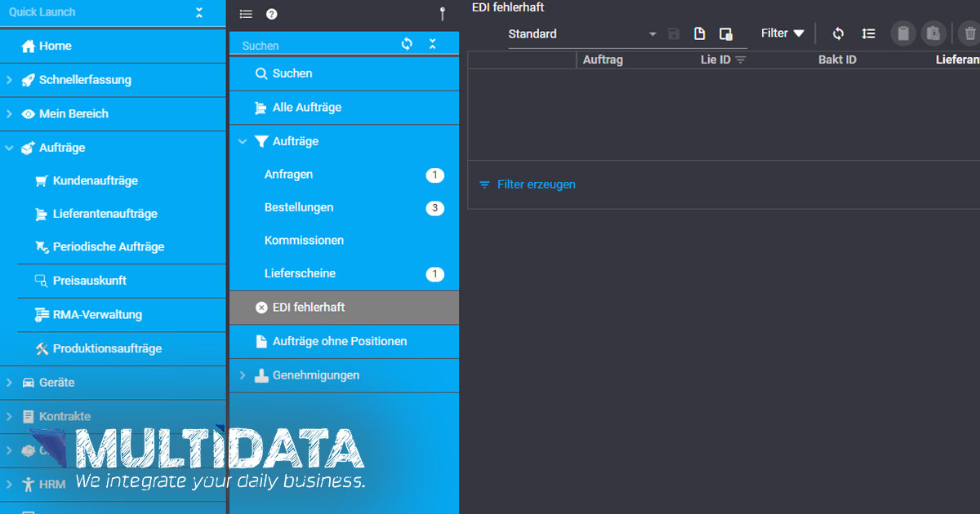The height and width of the screenshot is (514, 980).
Task: Open the Filter dropdown menu
Action: [782, 33]
